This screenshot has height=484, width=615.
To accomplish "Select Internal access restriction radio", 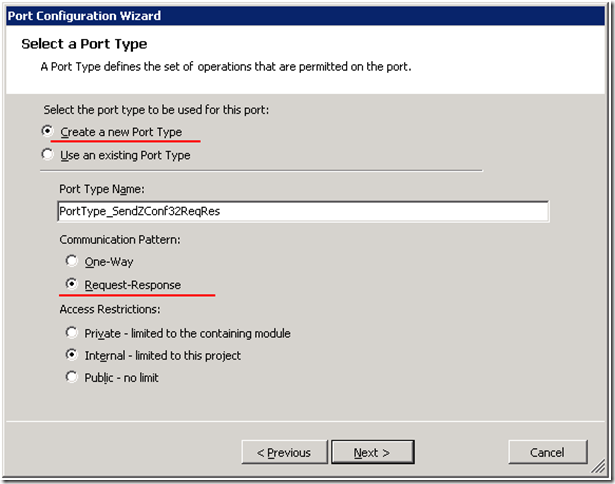I will tap(71, 355).
